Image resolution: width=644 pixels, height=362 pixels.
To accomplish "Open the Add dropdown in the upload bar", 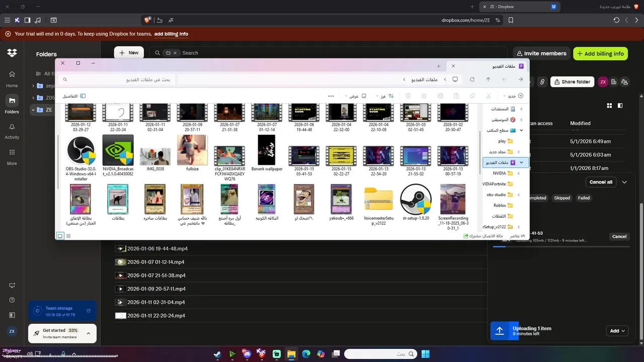I will (617, 331).
